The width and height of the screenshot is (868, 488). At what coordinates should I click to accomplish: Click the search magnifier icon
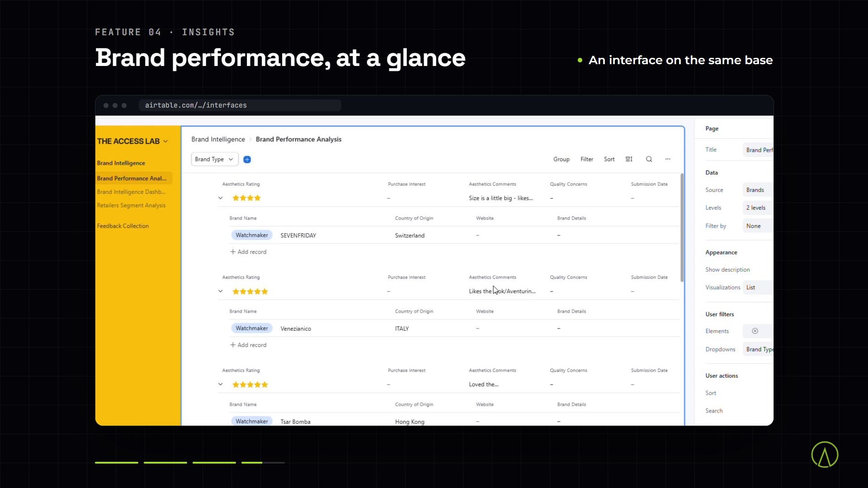pos(649,159)
